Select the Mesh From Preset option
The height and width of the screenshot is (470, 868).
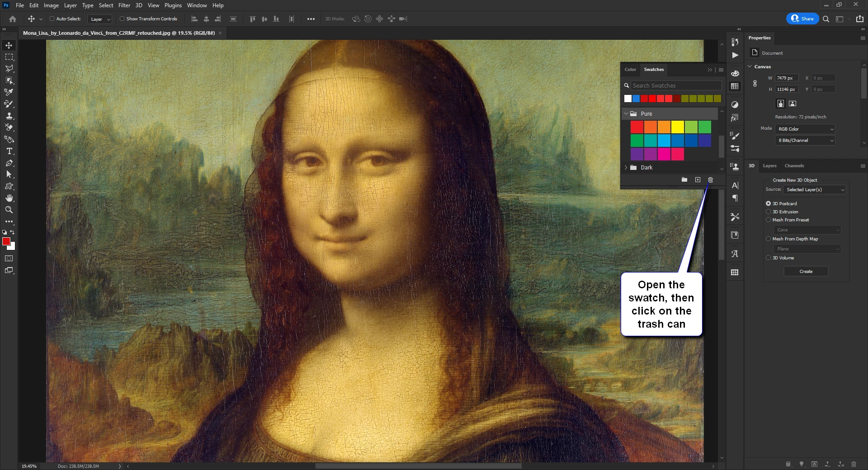click(x=768, y=220)
